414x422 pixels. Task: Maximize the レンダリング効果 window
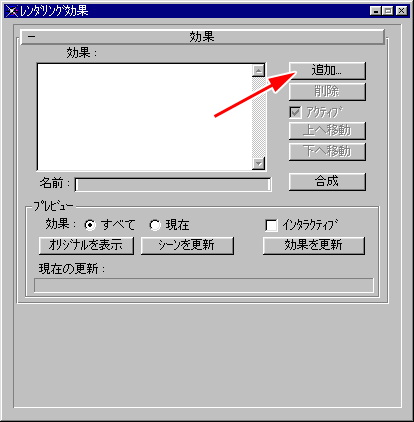[388, 11]
